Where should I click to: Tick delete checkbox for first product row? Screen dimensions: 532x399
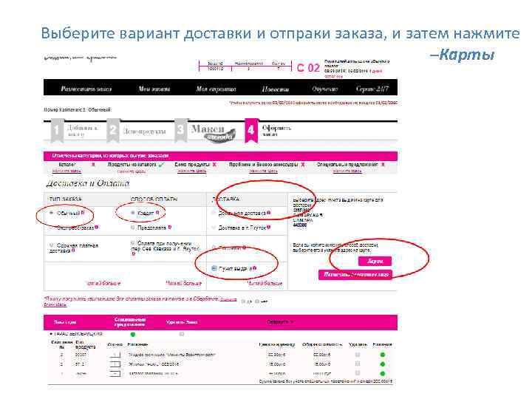pyautogui.click(x=358, y=355)
